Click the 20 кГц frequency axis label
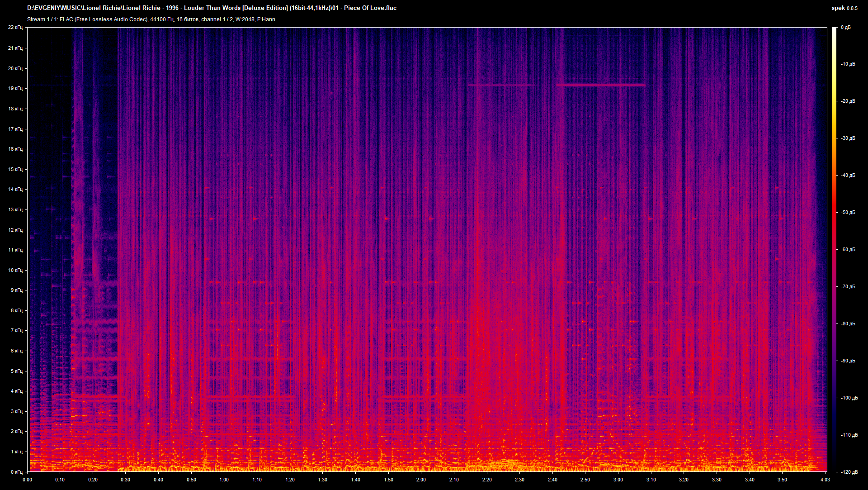 15,68
